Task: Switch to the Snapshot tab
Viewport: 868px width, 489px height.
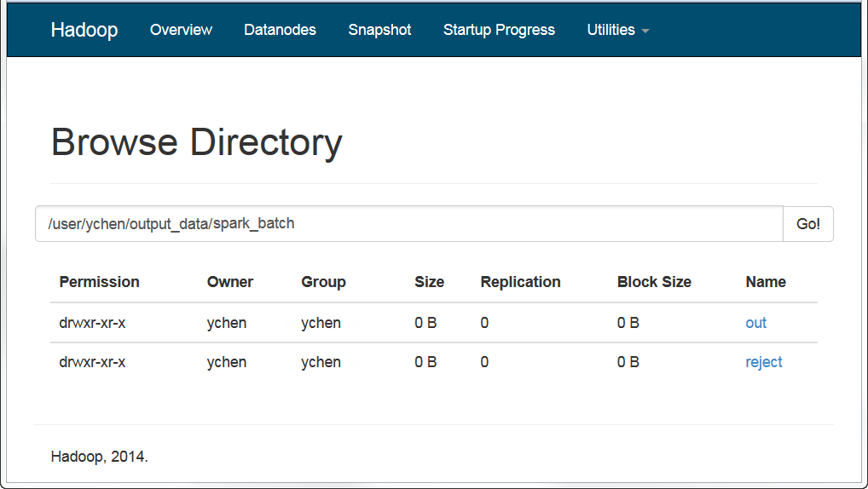Action: click(379, 30)
